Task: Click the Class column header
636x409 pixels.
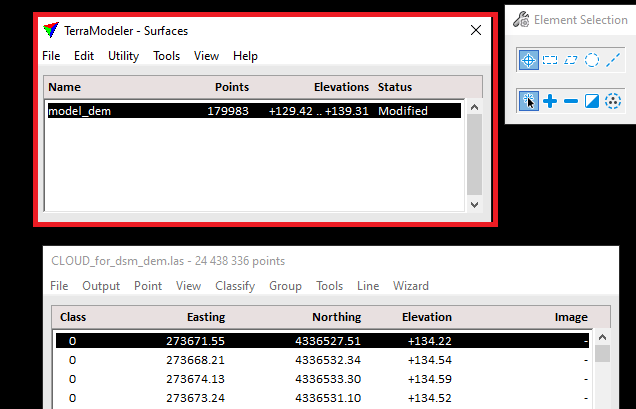Action: (73, 317)
